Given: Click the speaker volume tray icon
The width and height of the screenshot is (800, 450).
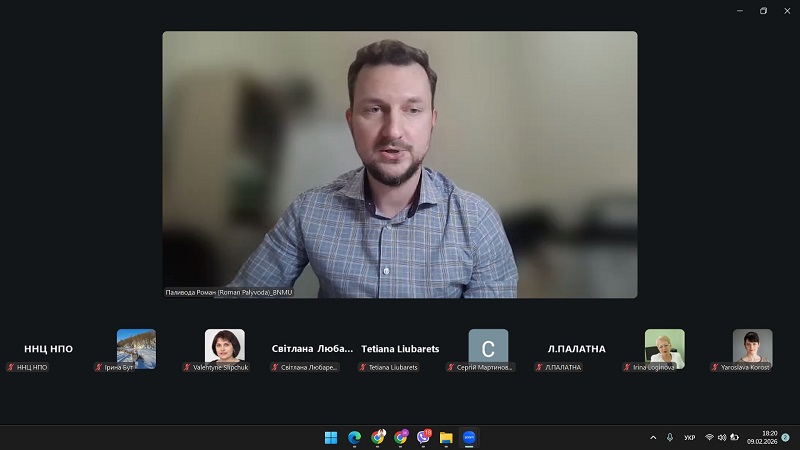Looking at the screenshot, I should click(x=721, y=437).
